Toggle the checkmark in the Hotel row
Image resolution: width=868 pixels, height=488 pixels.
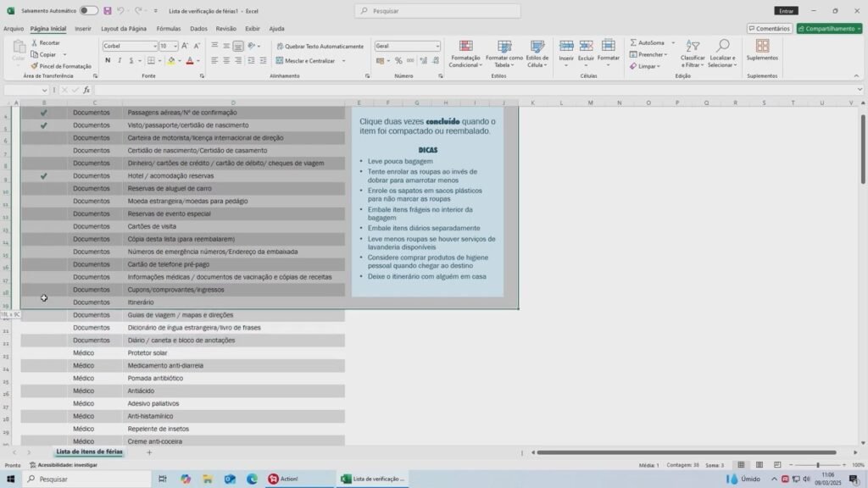43,176
